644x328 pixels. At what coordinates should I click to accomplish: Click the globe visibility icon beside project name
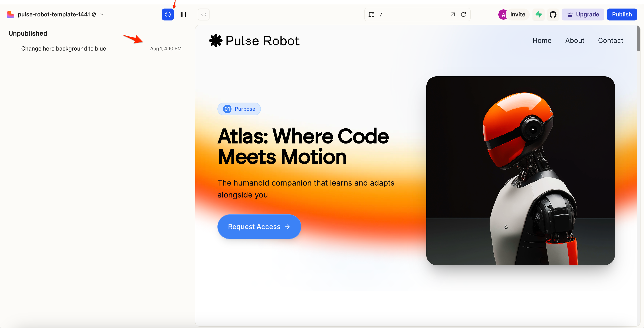(x=94, y=15)
